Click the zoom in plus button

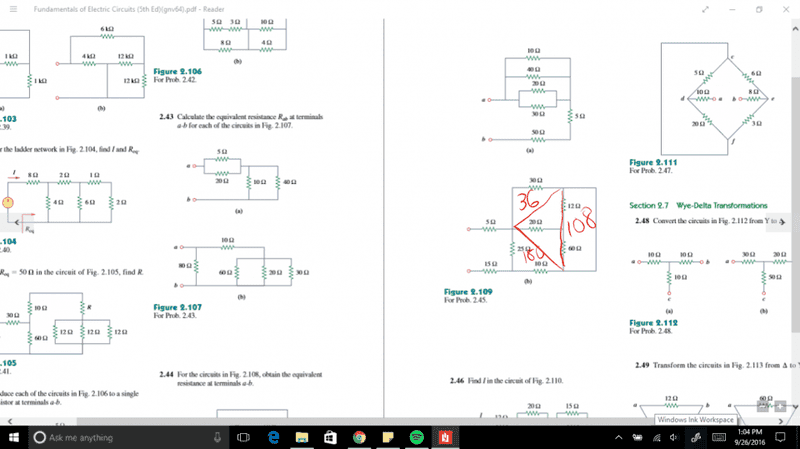[781, 406]
